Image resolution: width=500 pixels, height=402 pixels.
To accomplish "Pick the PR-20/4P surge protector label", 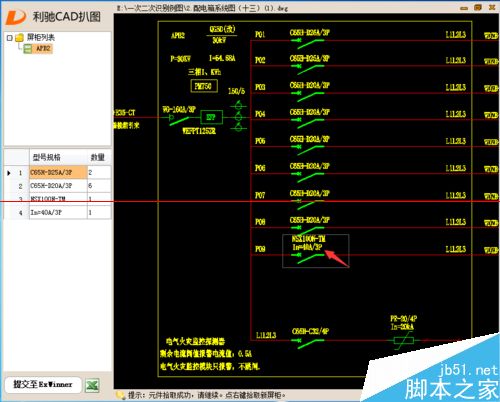I will pos(403,318).
